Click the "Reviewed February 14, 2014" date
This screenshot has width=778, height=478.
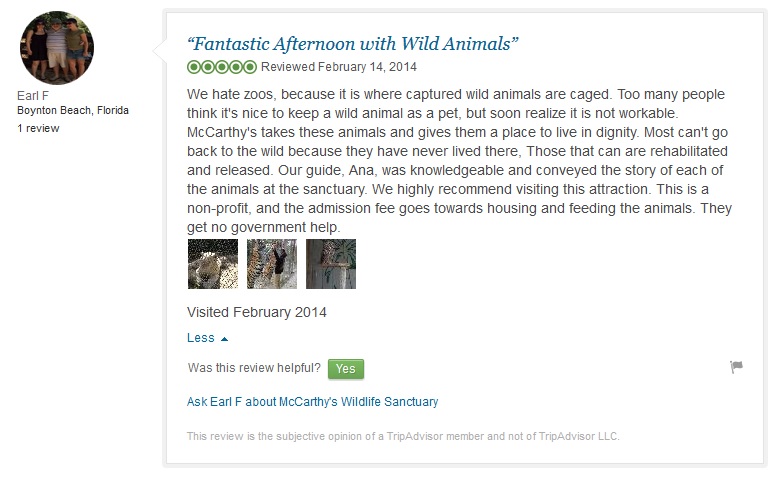click(339, 67)
